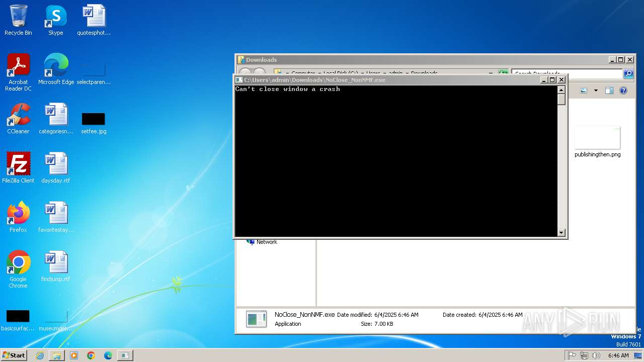Open Action Center flag in tray
The width and height of the screenshot is (644, 362).
(x=572, y=355)
